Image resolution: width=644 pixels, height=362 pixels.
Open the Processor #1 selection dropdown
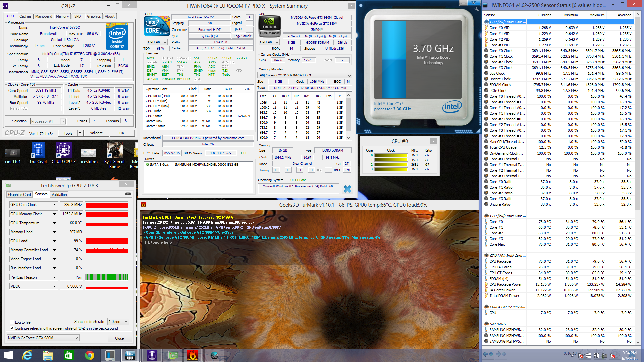click(48, 121)
